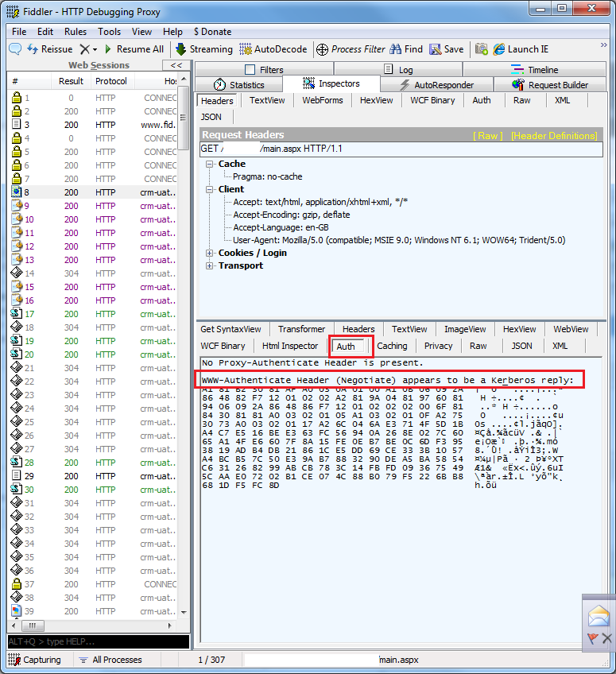Open the Tools menu
616x674 pixels.
tap(109, 31)
